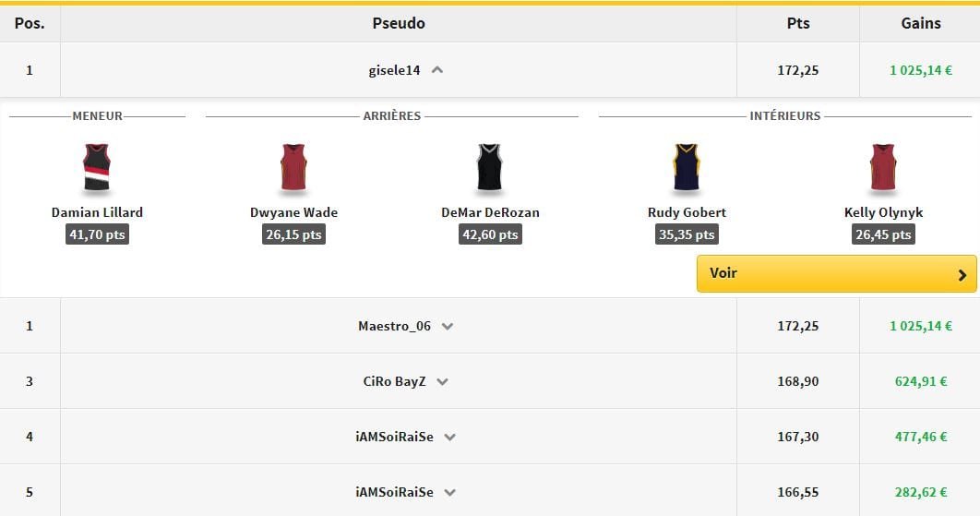Viewport: 980px width, 516px height.
Task: Expand Maestro_06's lineup row
Action: (448, 326)
